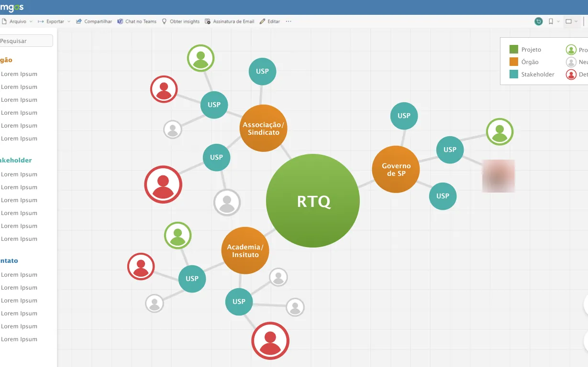Click green person icon right of Governo de SP
The width and height of the screenshot is (588, 367).
click(x=499, y=132)
